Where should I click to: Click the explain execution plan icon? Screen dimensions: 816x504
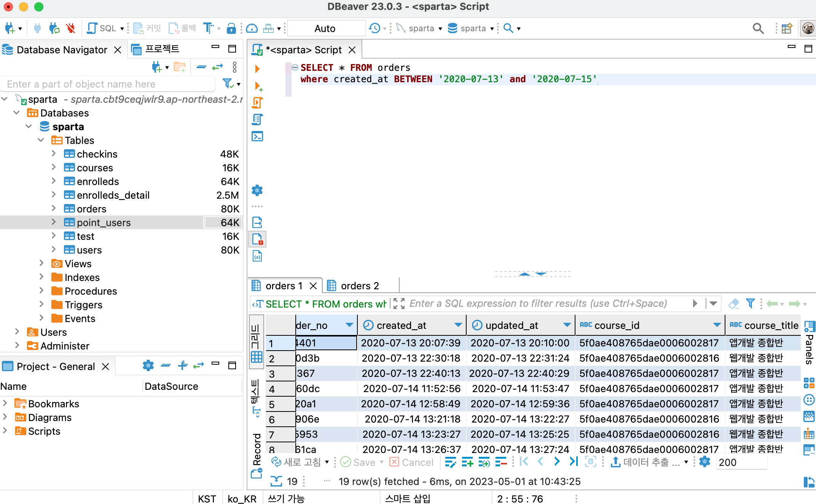pos(257,120)
